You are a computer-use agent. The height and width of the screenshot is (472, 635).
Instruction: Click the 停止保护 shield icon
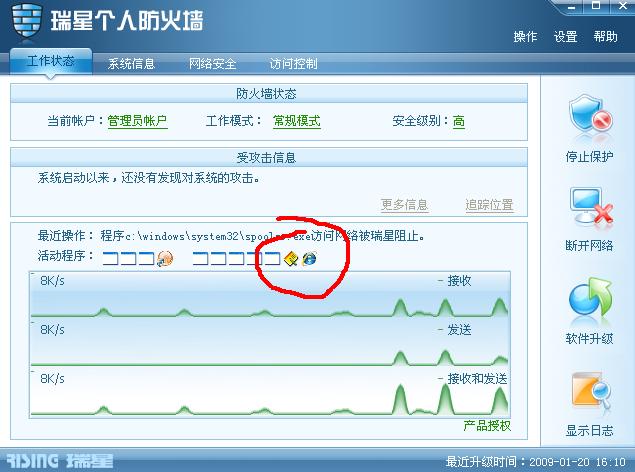tap(590, 115)
